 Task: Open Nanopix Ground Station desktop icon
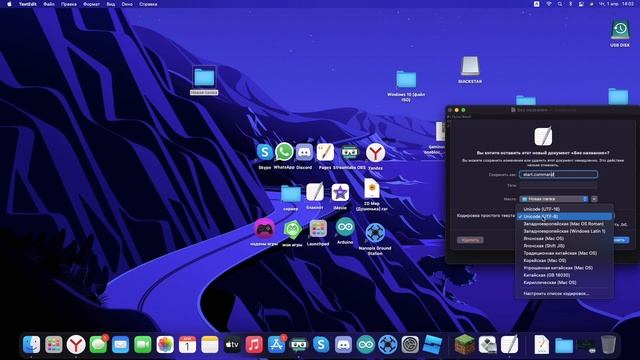[x=375, y=233]
